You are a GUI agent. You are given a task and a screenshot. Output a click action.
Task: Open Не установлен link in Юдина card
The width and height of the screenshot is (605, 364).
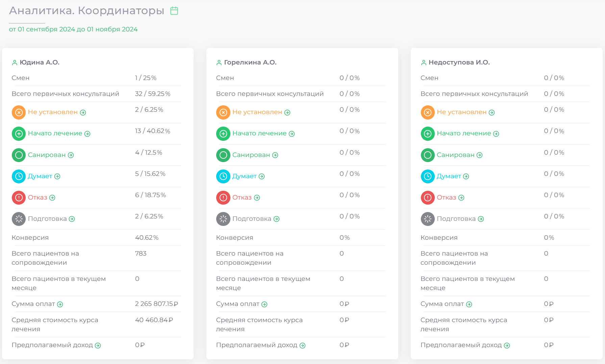click(x=57, y=112)
